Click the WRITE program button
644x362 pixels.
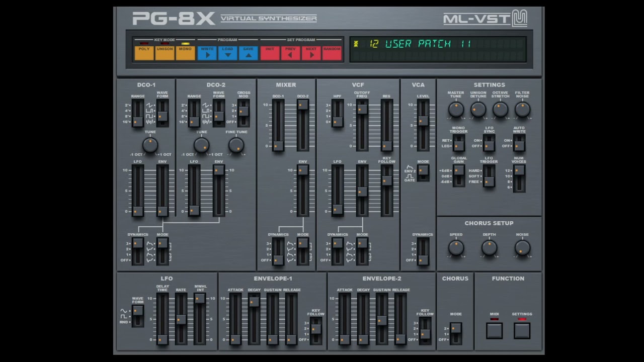(x=207, y=53)
